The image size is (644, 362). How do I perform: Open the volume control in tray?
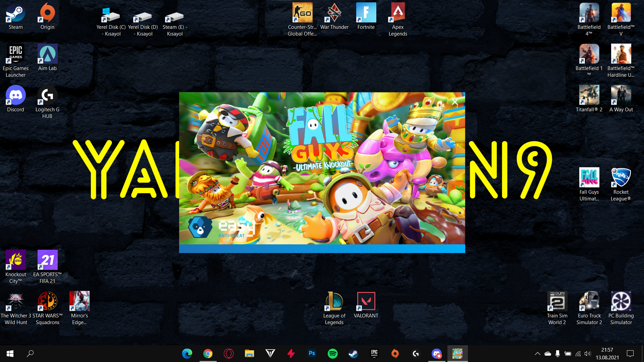point(587,354)
